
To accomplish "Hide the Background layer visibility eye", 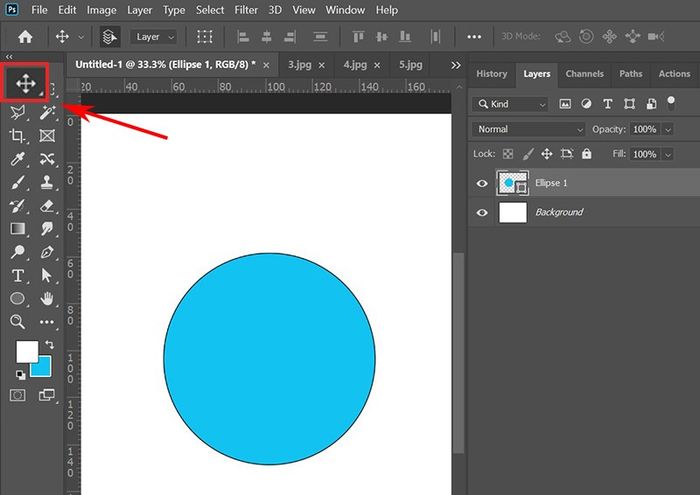I will [x=482, y=212].
